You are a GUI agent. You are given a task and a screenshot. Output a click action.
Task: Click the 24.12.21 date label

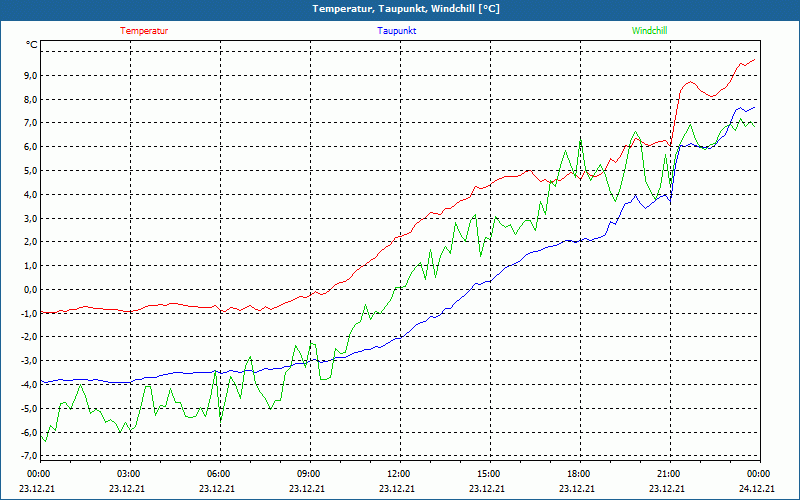coord(757,488)
